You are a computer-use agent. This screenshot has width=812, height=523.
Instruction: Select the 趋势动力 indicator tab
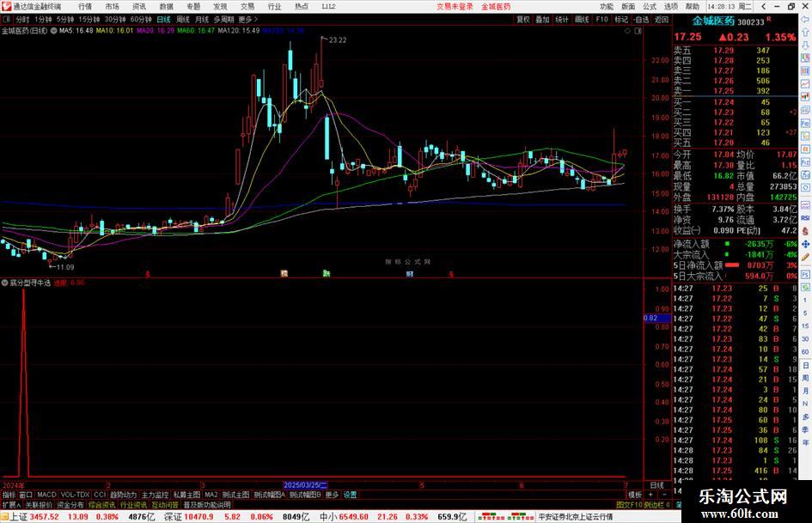[x=123, y=495]
